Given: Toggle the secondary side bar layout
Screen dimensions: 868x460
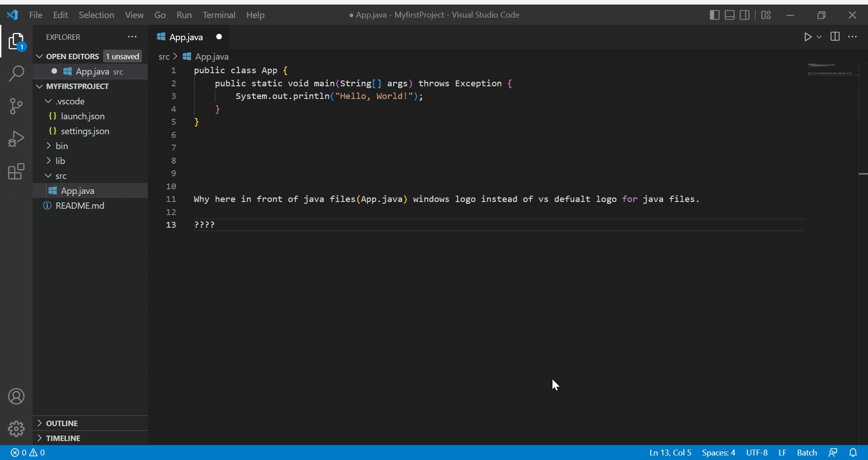Looking at the screenshot, I should pyautogui.click(x=745, y=15).
